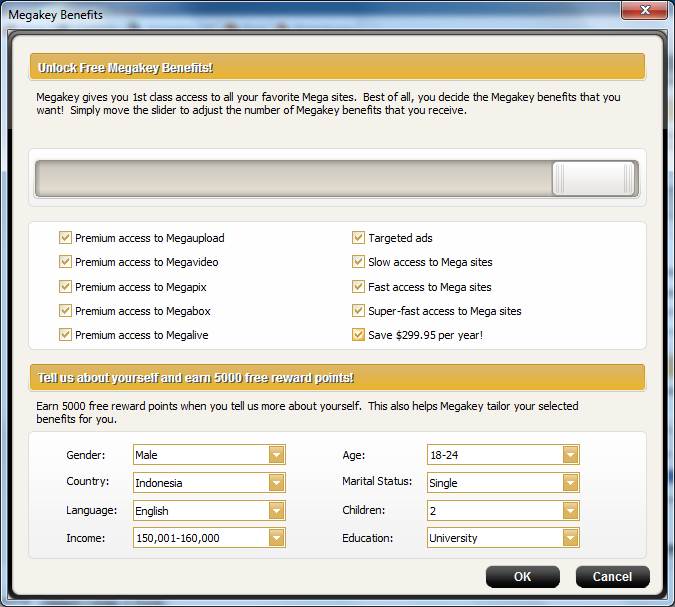Toggle Fast access to Mega sites checkbox
675x607 pixels.
[x=358, y=286]
